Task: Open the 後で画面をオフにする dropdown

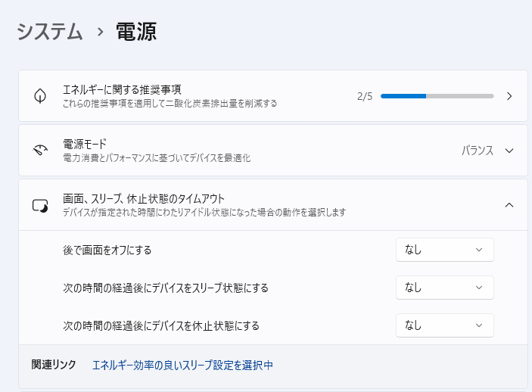Action: coord(444,250)
